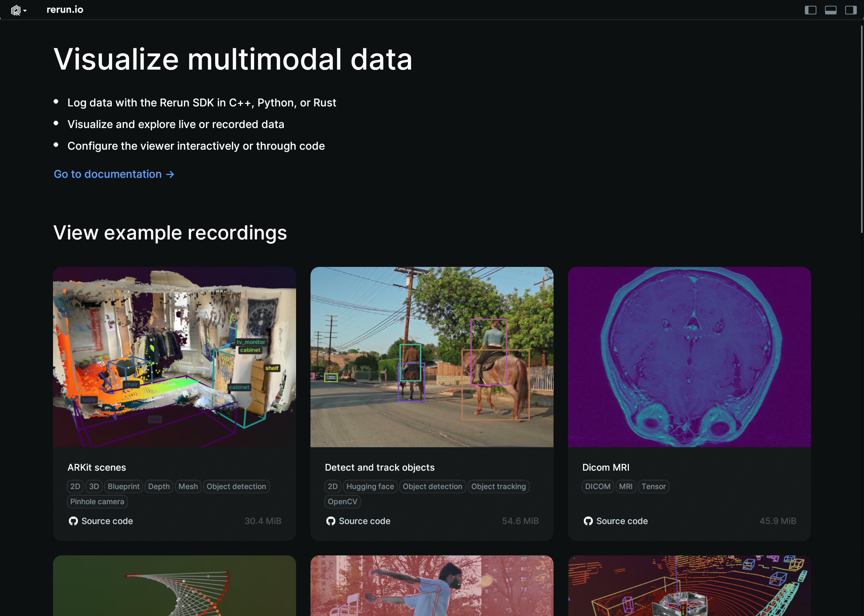Click the Blueprint tag
Image resolution: width=864 pixels, height=616 pixels.
tap(124, 486)
